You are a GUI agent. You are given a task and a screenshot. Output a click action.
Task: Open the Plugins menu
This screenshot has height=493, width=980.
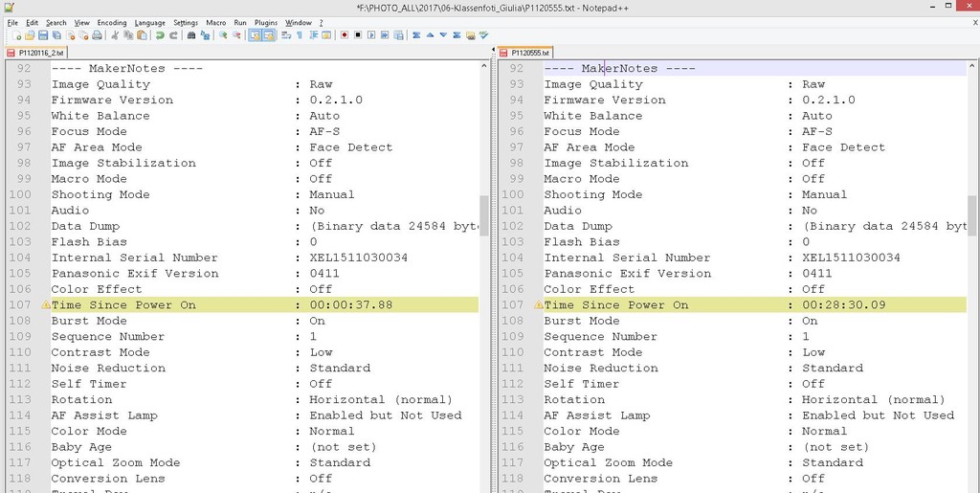tap(266, 22)
